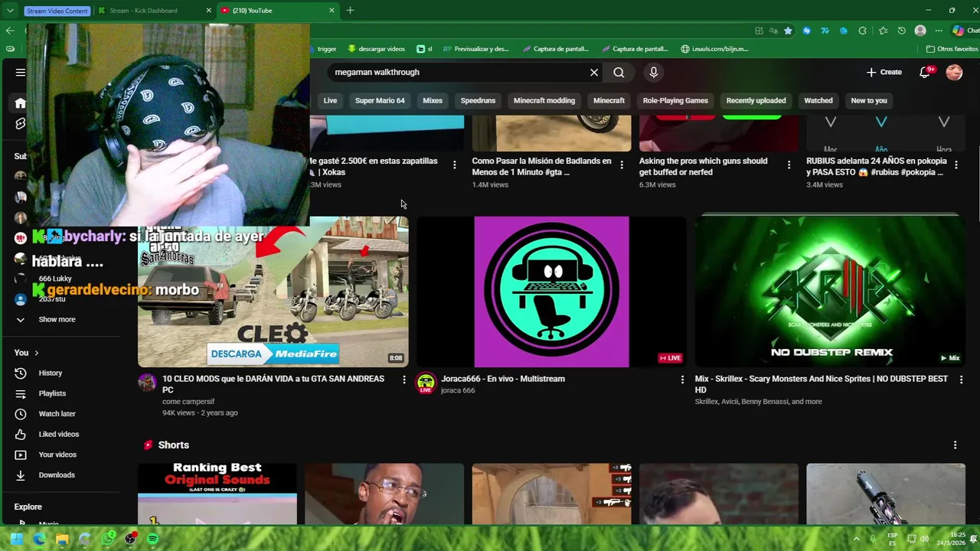Select the Live filter chip

tap(330, 100)
